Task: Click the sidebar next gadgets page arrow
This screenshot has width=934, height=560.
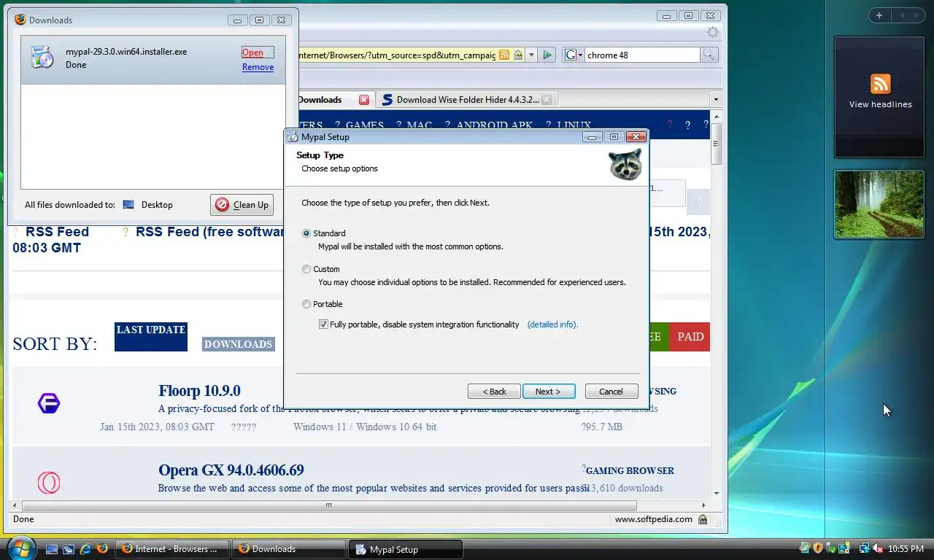Action: [x=915, y=15]
